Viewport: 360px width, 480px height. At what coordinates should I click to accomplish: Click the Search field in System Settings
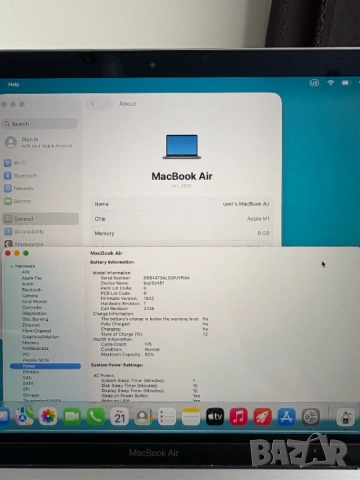pyautogui.click(x=40, y=124)
